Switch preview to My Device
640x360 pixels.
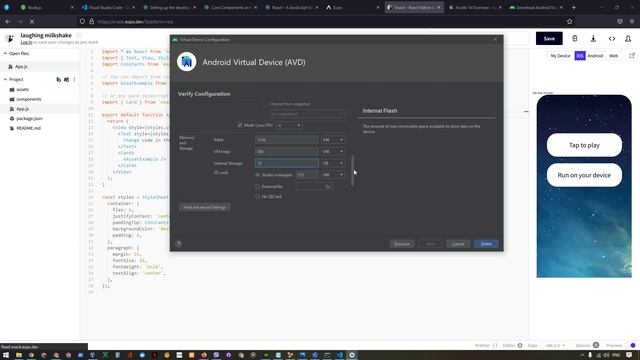coord(560,56)
